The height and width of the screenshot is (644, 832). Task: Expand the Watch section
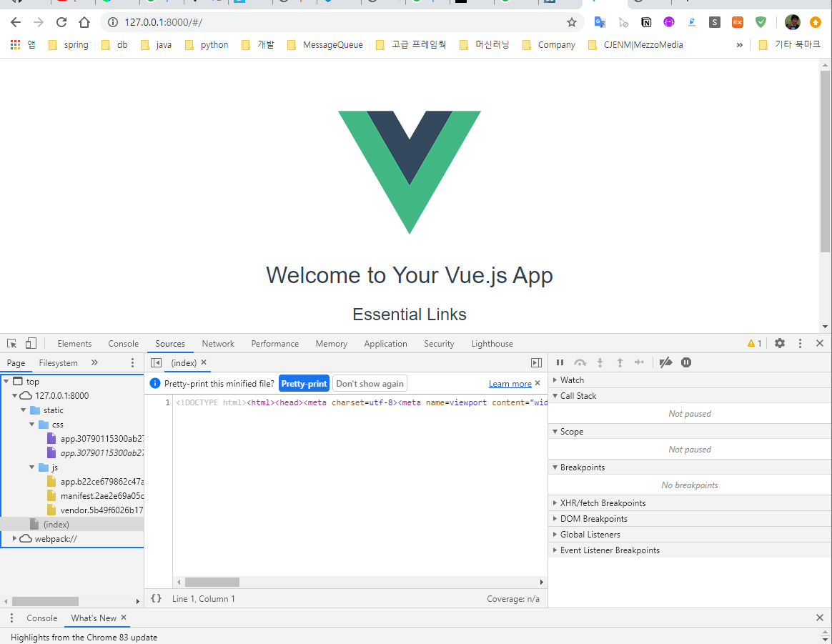point(555,380)
